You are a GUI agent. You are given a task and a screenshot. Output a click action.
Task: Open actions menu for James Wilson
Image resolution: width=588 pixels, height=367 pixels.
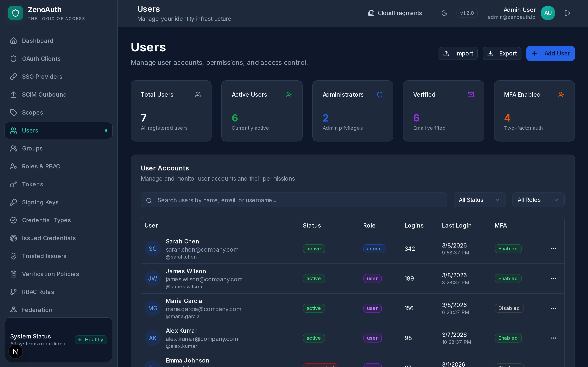[554, 278]
